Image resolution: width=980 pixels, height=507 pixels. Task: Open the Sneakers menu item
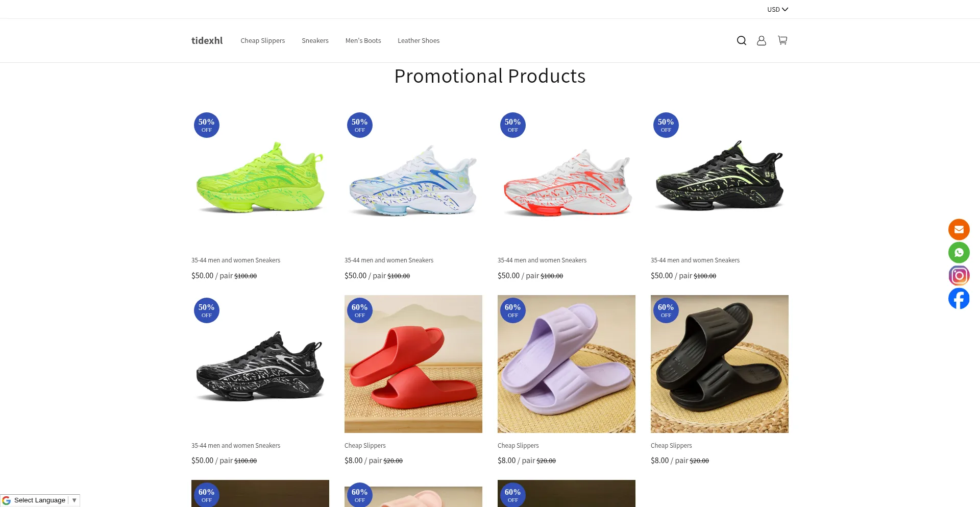coord(315,41)
